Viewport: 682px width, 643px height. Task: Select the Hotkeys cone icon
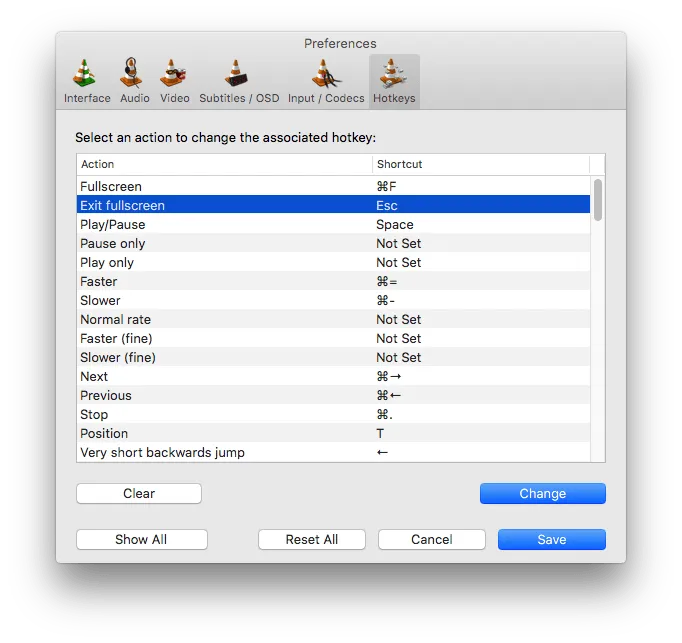coord(393,73)
